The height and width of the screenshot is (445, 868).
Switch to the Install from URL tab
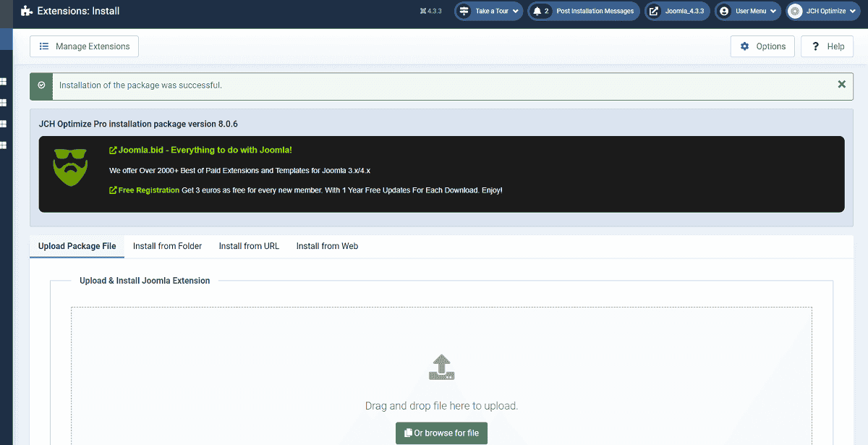coord(249,246)
